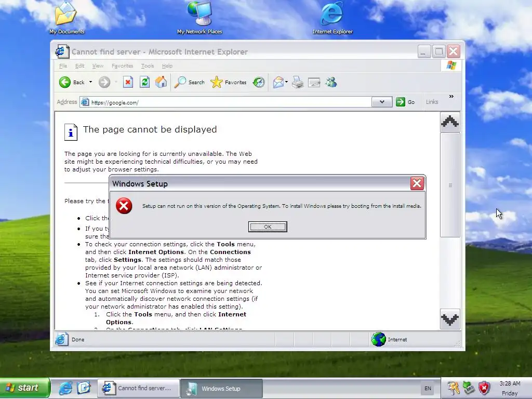532x399 pixels.
Task: Click the scroll down arrow of the page
Action: tap(450, 319)
